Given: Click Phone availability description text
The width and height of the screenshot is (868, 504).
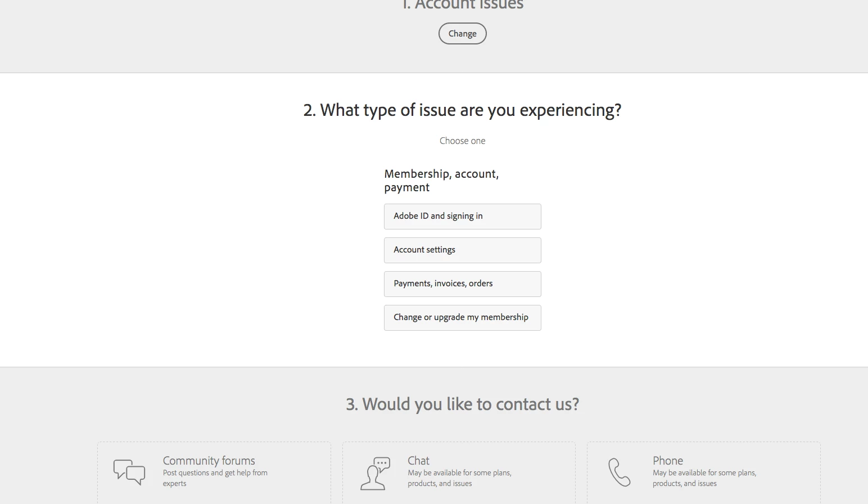Looking at the screenshot, I should (x=704, y=478).
